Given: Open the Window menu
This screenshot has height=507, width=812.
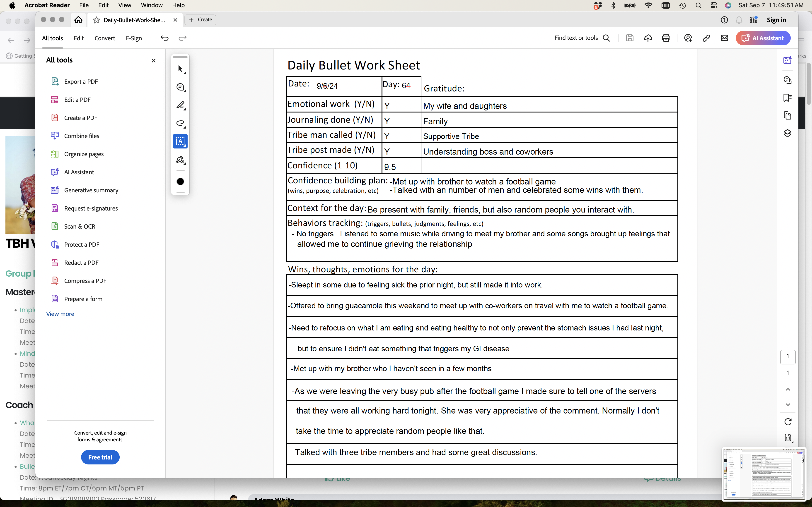Looking at the screenshot, I should (x=152, y=5).
